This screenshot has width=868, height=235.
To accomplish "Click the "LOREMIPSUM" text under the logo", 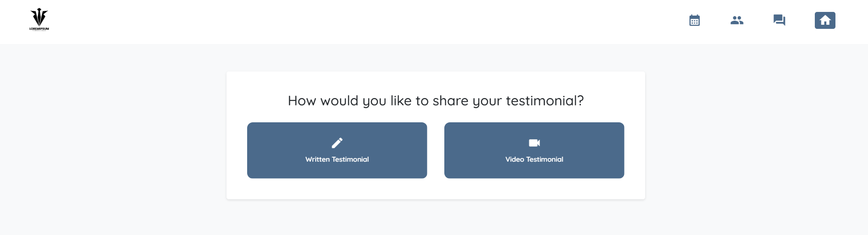I will pos(39,29).
